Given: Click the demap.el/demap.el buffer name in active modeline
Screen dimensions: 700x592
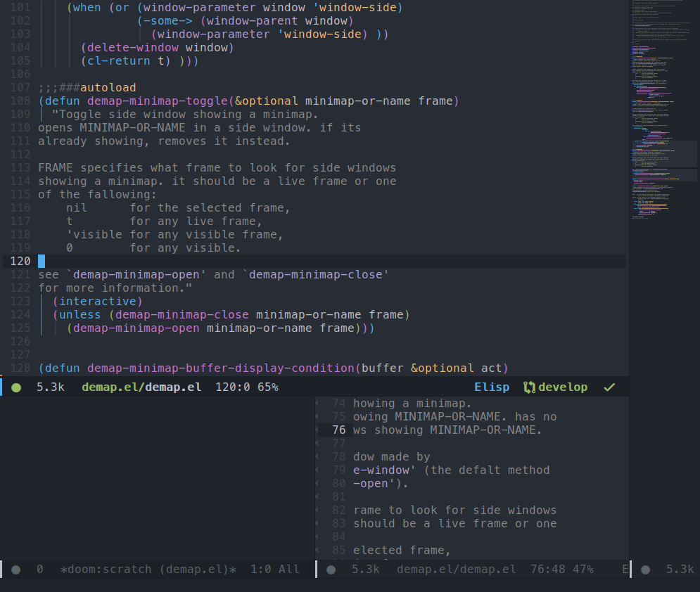Looking at the screenshot, I should (x=141, y=387).
